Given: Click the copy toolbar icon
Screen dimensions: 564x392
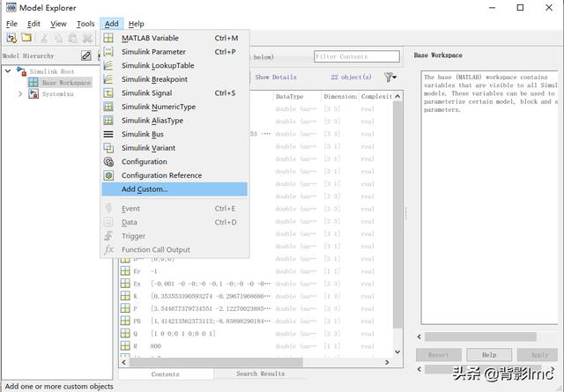Looking at the screenshot, I should point(58,38).
